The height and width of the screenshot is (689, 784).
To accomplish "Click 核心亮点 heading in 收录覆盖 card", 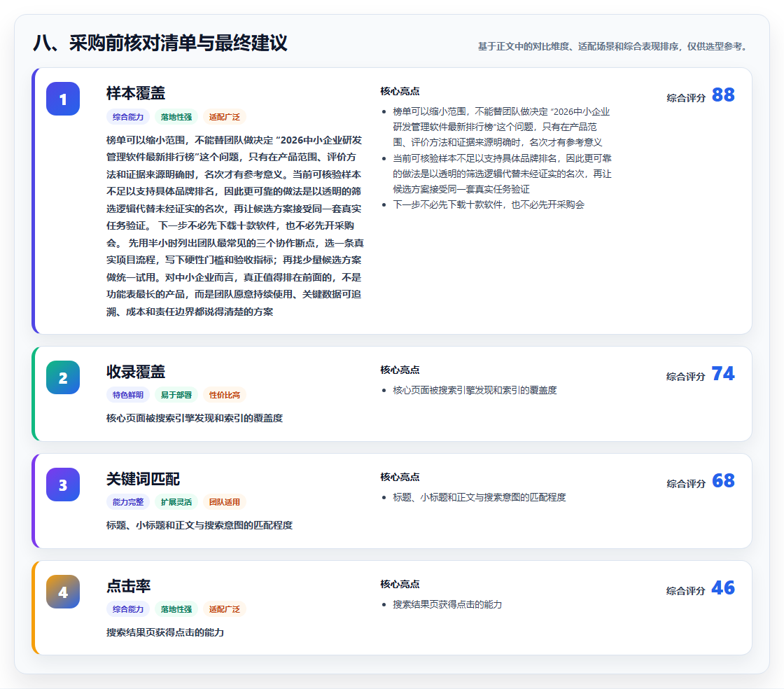I will click(x=400, y=370).
